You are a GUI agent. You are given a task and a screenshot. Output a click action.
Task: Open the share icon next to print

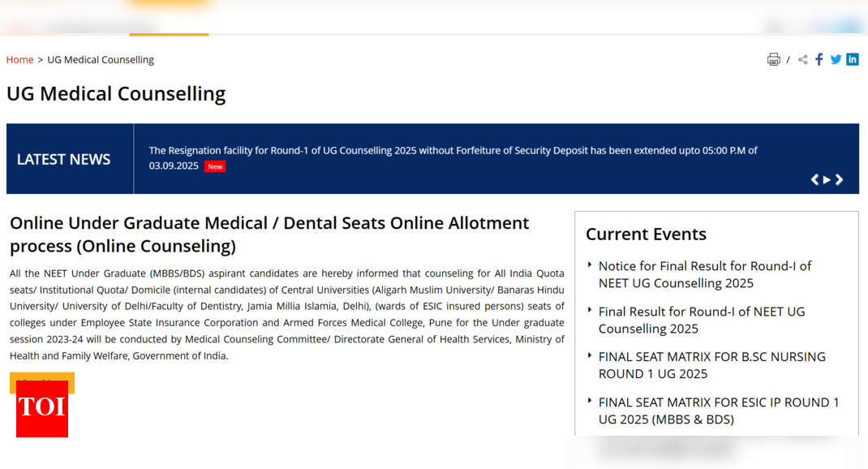point(802,59)
